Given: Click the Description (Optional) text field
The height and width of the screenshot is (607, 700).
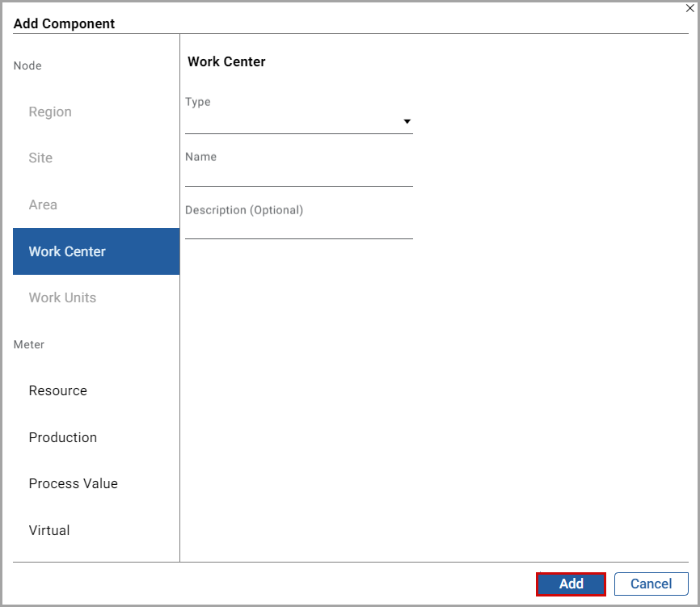Looking at the screenshot, I should [298, 229].
